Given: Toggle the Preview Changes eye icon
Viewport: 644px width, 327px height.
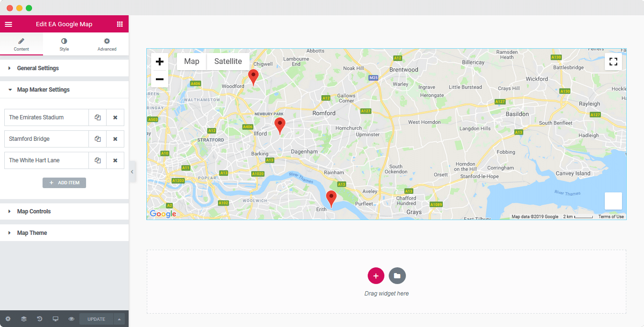Looking at the screenshot, I should (71, 318).
